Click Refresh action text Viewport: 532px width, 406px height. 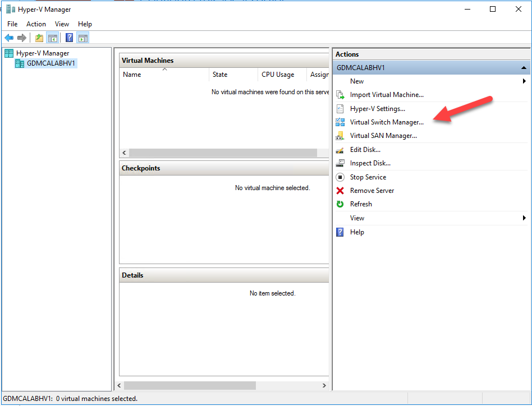click(361, 204)
